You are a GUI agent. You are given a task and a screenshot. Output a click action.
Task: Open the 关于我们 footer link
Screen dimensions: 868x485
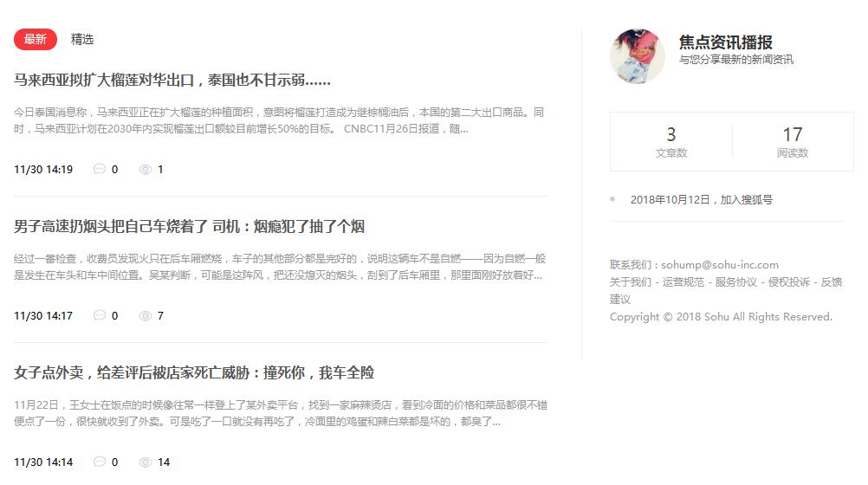click(630, 281)
